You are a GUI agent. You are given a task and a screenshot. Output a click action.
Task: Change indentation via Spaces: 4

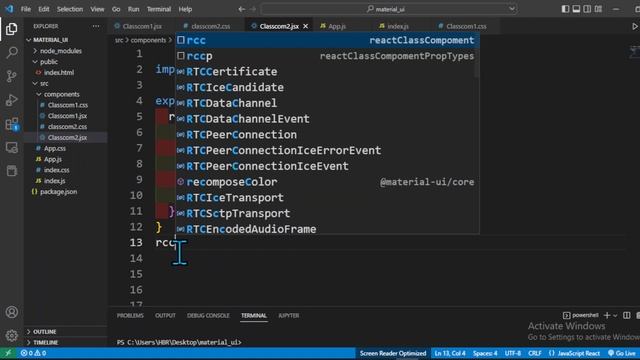click(485, 353)
